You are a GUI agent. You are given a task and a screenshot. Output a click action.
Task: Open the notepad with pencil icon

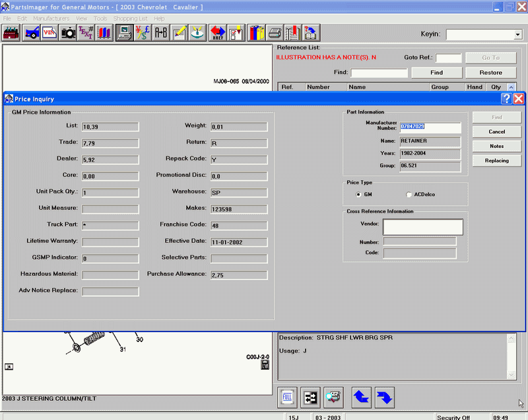tap(179, 33)
